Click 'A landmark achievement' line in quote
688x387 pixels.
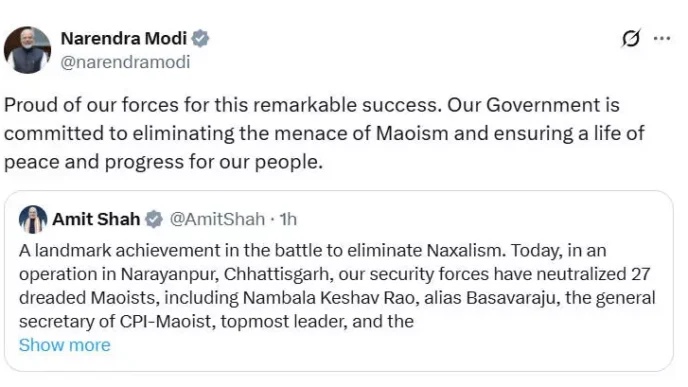tap(312, 251)
